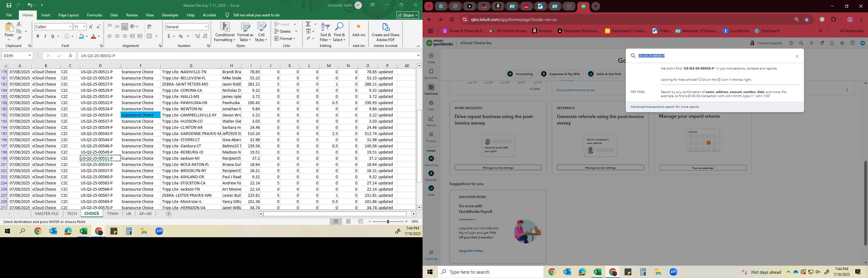The height and width of the screenshot is (278, 868).
Task: Open Reports in the QuickBooks sidebar
Action: click(431, 121)
